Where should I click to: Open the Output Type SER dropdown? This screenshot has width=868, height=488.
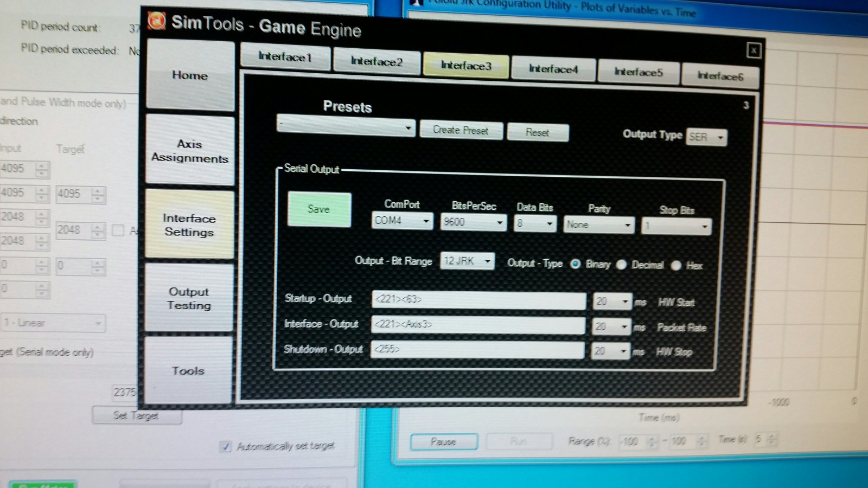click(x=706, y=137)
